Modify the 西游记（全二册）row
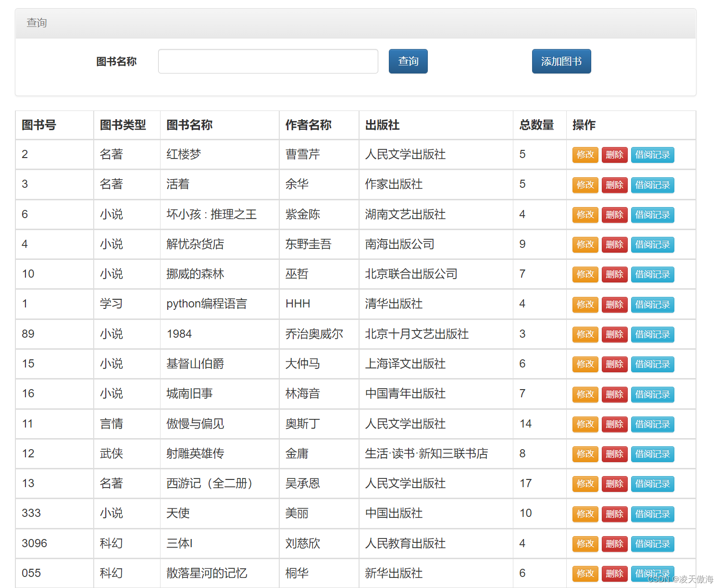Image resolution: width=721 pixels, height=588 pixels. pos(585,484)
